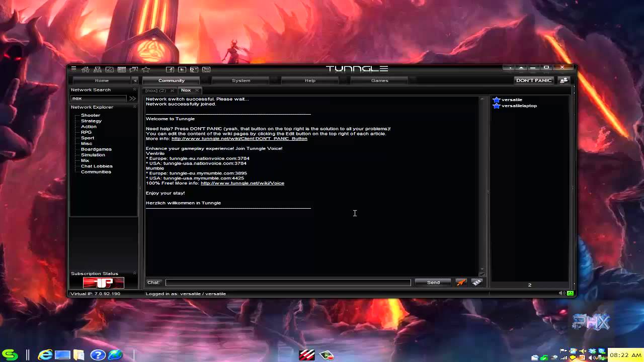This screenshot has width=644, height=362.
Task: Open the Home tab
Action: coord(102,80)
